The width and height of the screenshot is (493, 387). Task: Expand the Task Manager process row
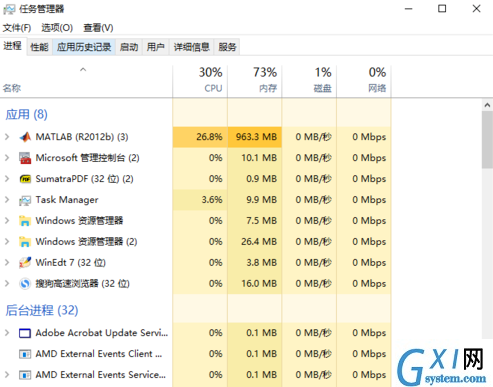[x=7, y=200]
